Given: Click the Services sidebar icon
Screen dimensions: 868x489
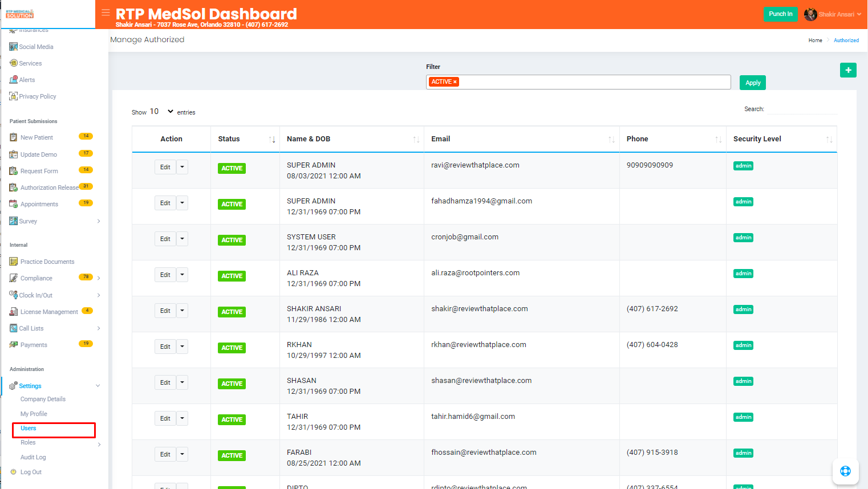Looking at the screenshot, I should tap(13, 63).
